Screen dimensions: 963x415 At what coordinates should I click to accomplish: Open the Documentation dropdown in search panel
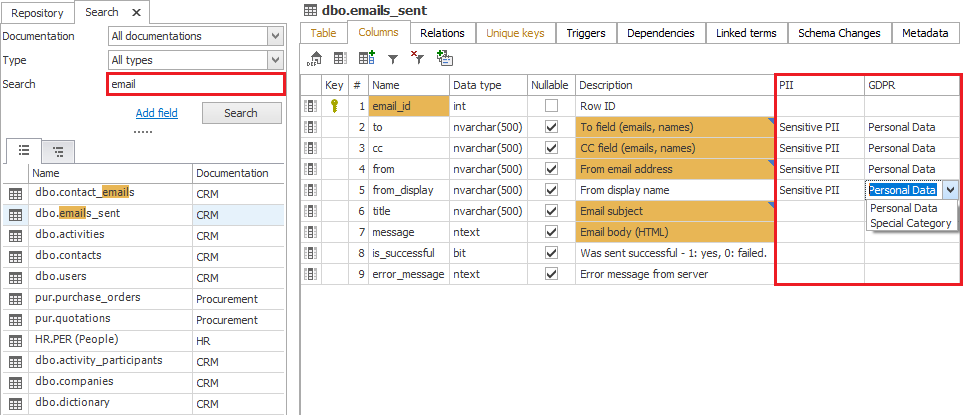(275, 36)
